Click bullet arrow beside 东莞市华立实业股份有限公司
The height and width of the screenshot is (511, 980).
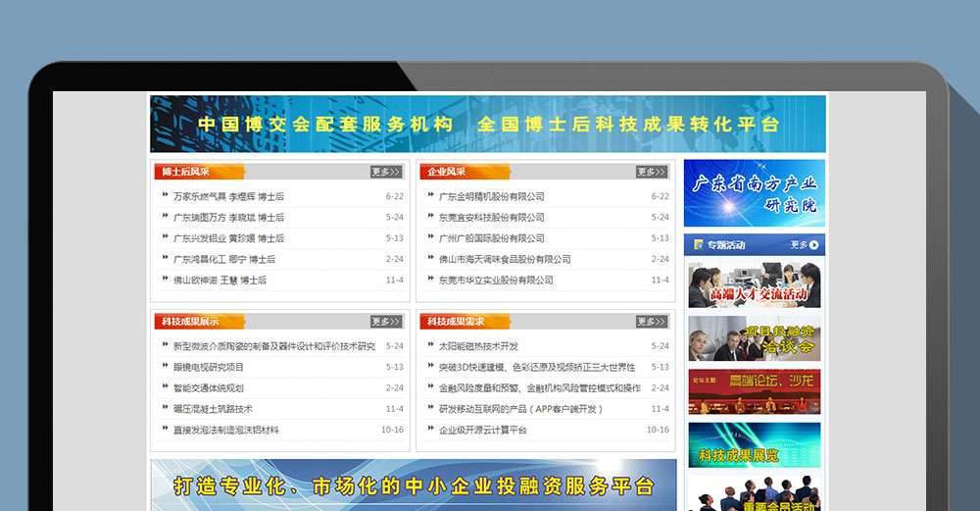coord(430,279)
